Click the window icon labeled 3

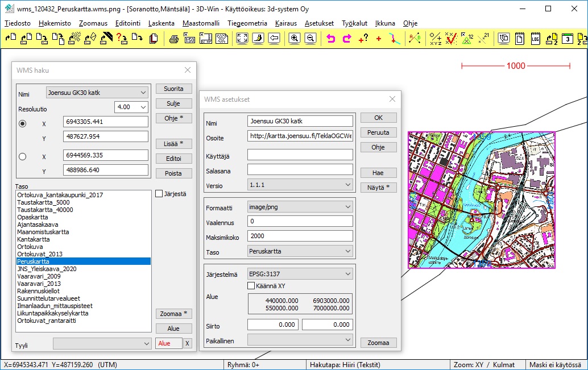pyautogui.click(x=568, y=38)
